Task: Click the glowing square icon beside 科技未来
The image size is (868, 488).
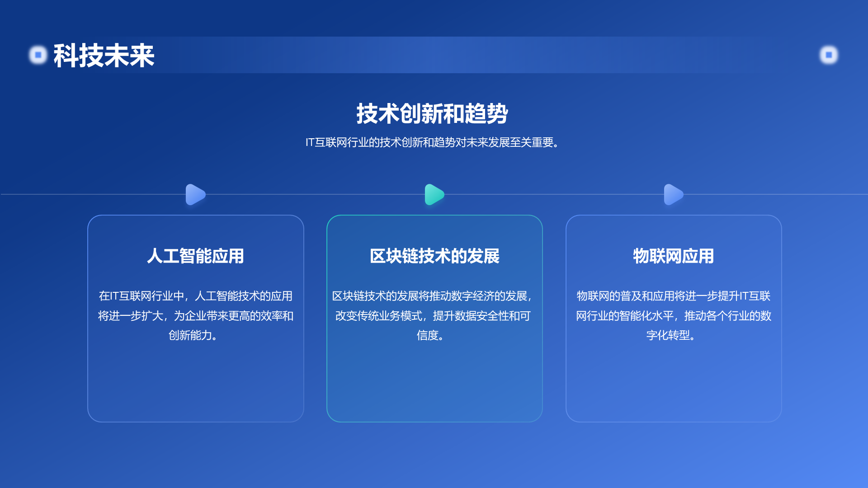Action: coord(38,55)
